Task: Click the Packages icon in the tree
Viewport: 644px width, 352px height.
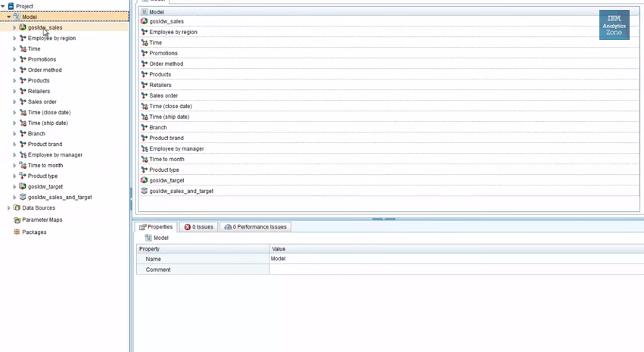Action: pos(17,232)
